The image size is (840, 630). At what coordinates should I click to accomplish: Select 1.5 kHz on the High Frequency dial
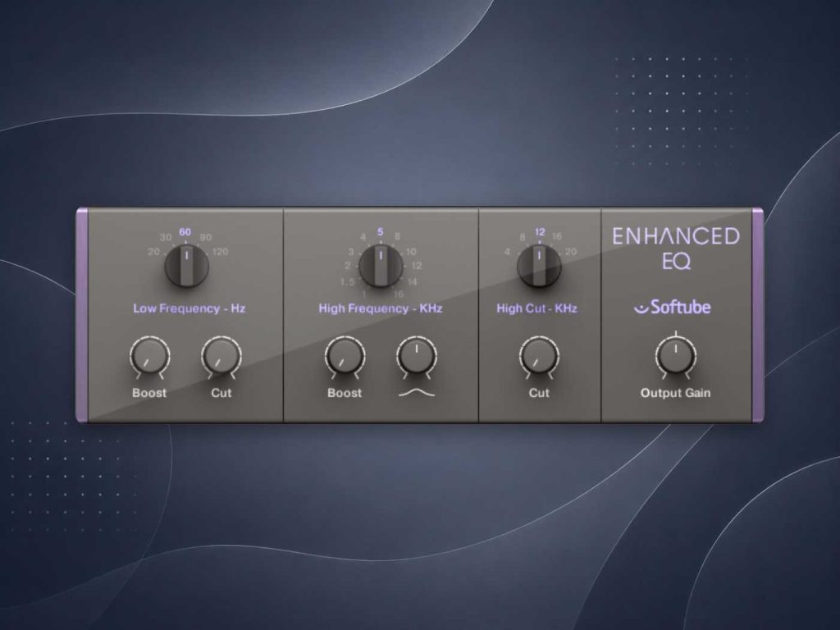[347, 282]
